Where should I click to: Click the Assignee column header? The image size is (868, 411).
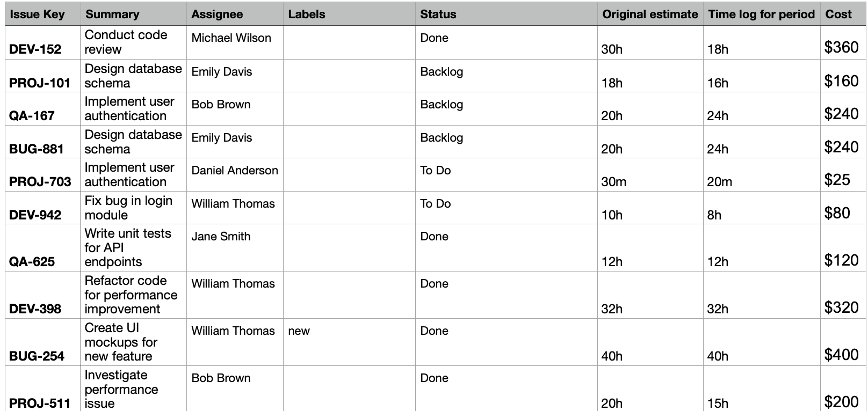pos(217,14)
